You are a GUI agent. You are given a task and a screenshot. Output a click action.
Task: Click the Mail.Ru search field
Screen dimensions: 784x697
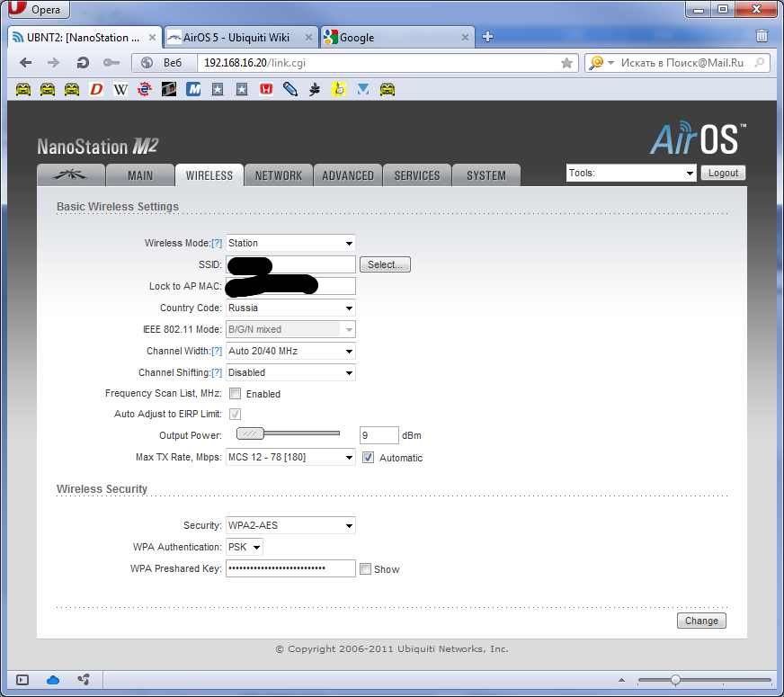(682, 62)
